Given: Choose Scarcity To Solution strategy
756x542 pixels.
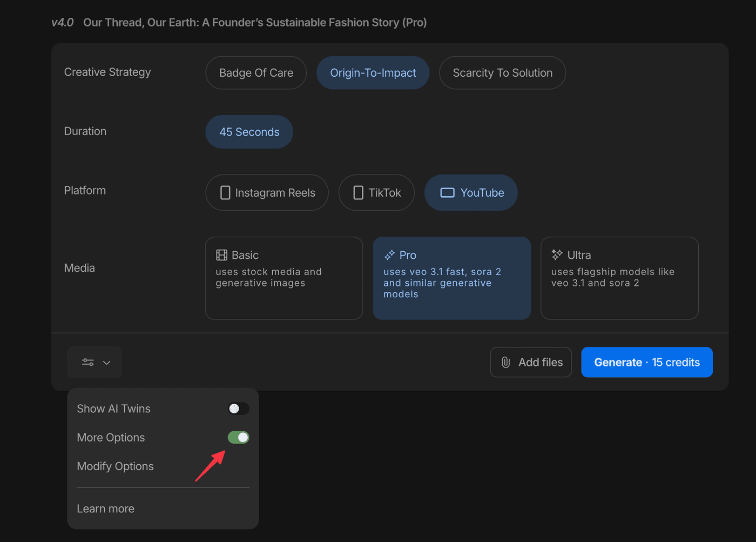Looking at the screenshot, I should [502, 73].
